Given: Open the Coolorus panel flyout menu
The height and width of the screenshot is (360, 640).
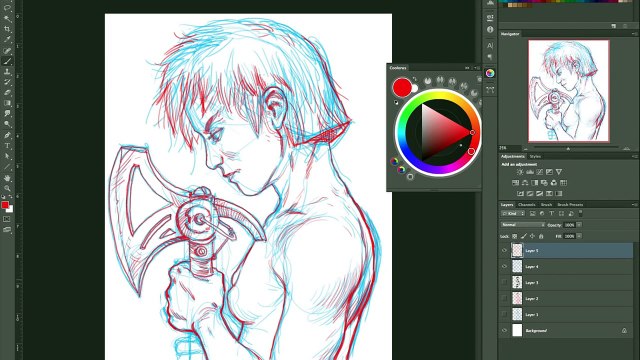Looking at the screenshot, I should [477, 68].
